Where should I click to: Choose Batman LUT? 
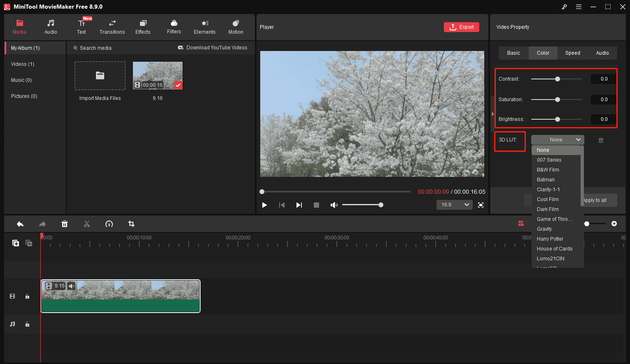tap(556, 180)
